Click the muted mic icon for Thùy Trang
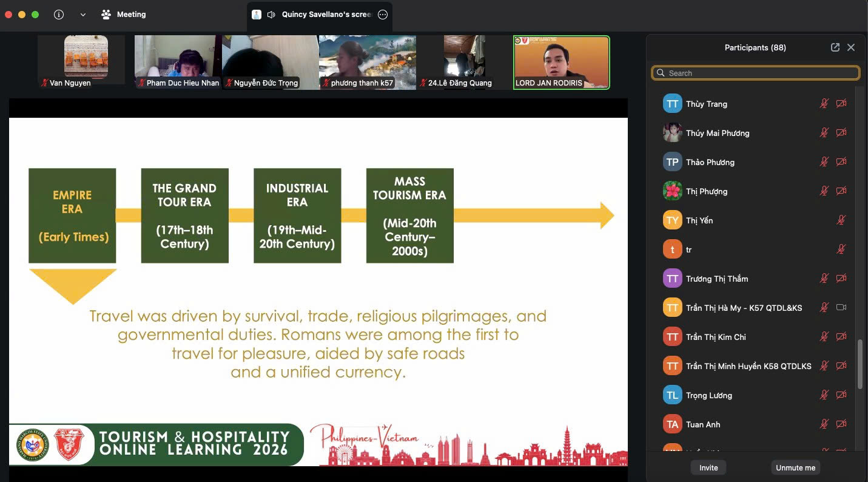 [x=824, y=104]
